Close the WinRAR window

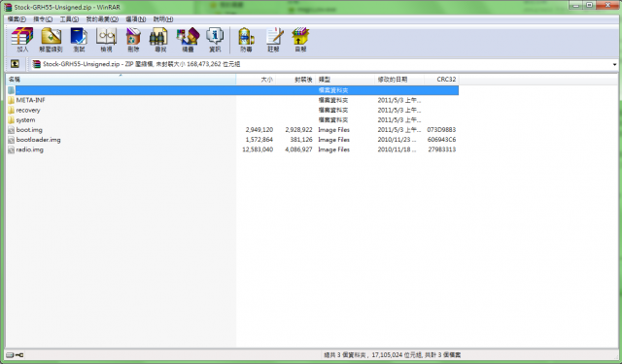pyautogui.click(x=607, y=5)
